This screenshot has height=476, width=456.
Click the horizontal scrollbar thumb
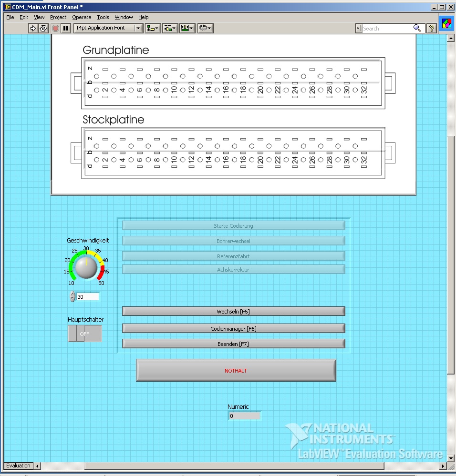[x=234, y=466]
